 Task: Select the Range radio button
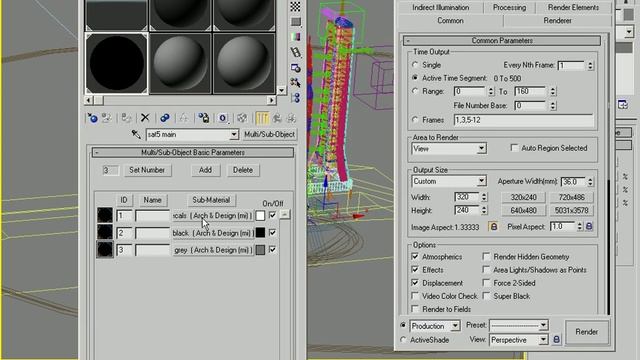415,91
